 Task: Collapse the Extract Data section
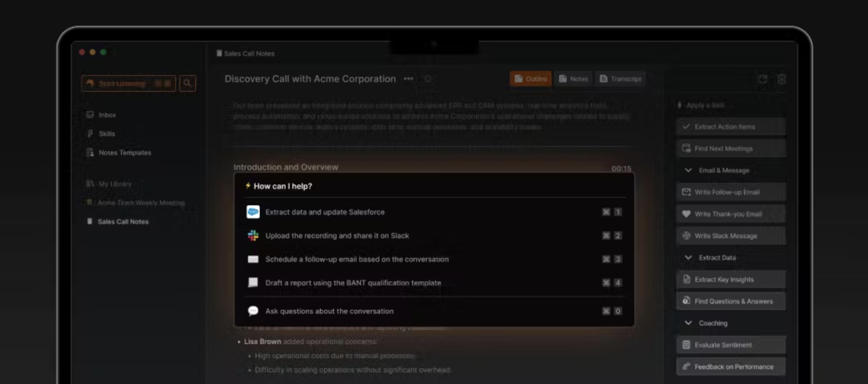688,258
